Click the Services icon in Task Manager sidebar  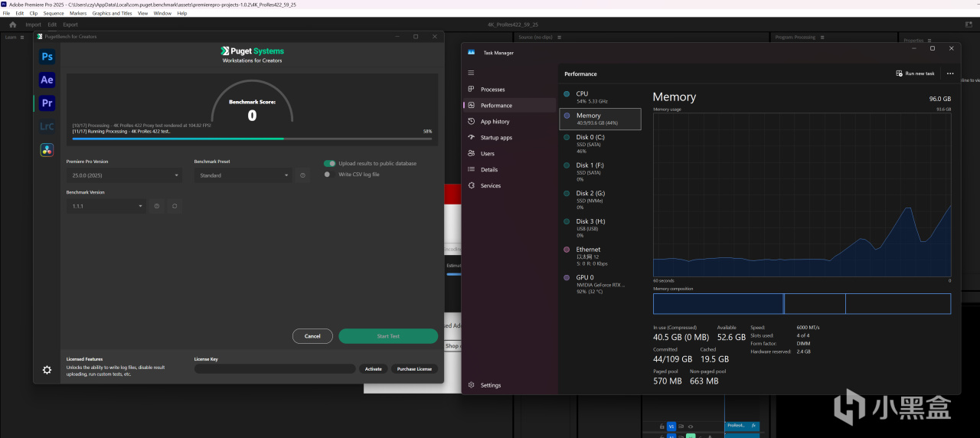[x=472, y=185]
